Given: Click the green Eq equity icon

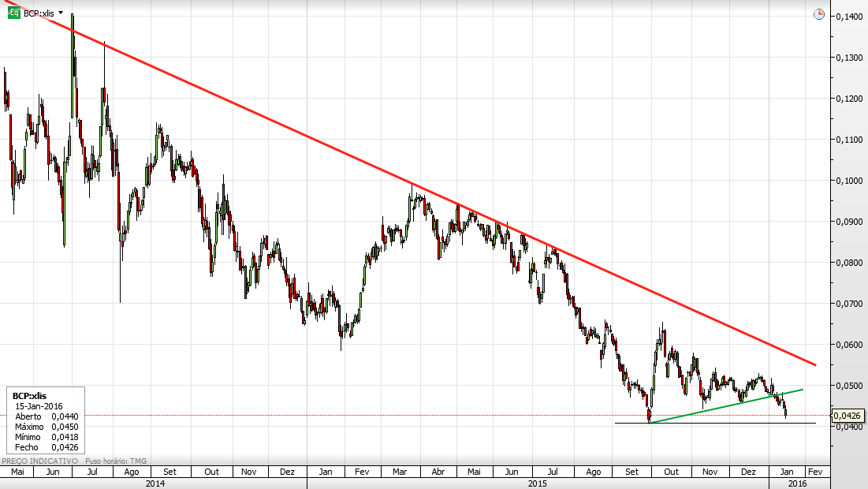Looking at the screenshot, I should [x=14, y=12].
